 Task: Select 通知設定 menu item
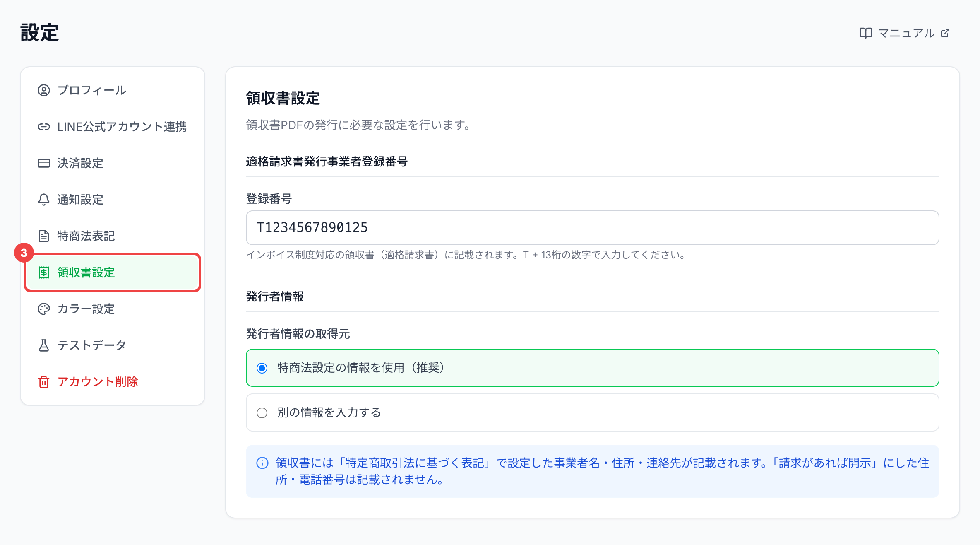click(113, 200)
